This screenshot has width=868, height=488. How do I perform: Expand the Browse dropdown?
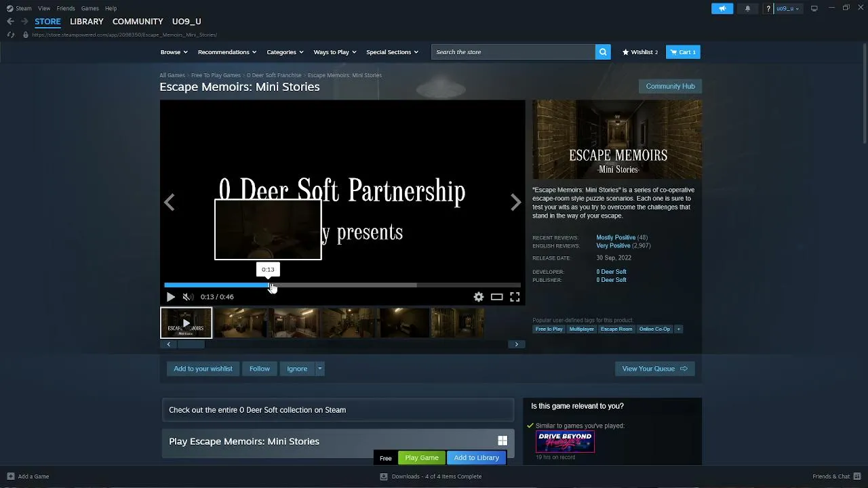point(173,52)
